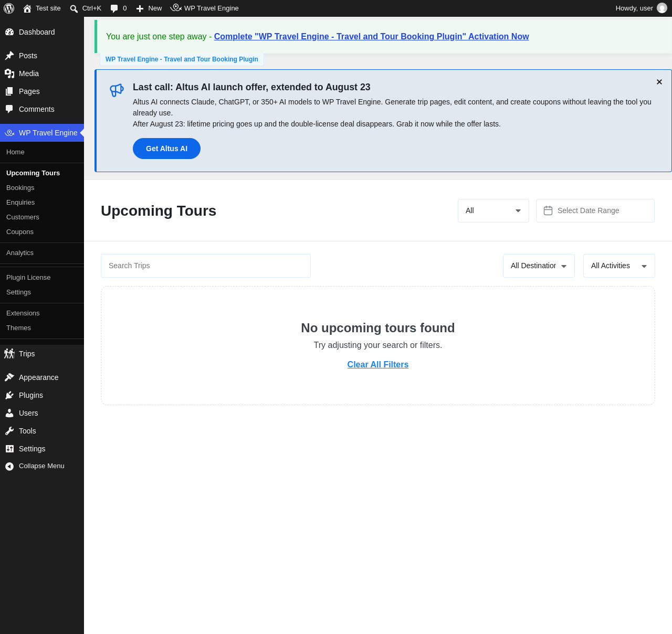This screenshot has height=634, width=672.
Task: Click the Trips hikers icon in sidebar
Action: [x=9, y=354]
